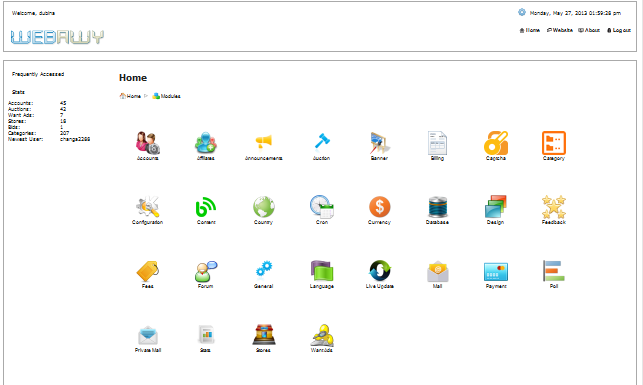Click the Frequently Accessed heading
Screen dimensions: 643x385
pos(38,74)
